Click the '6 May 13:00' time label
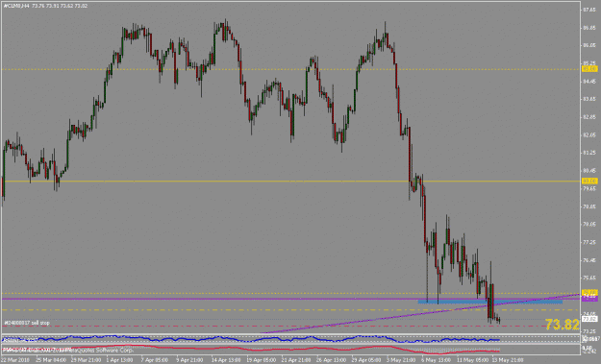 pos(437,360)
